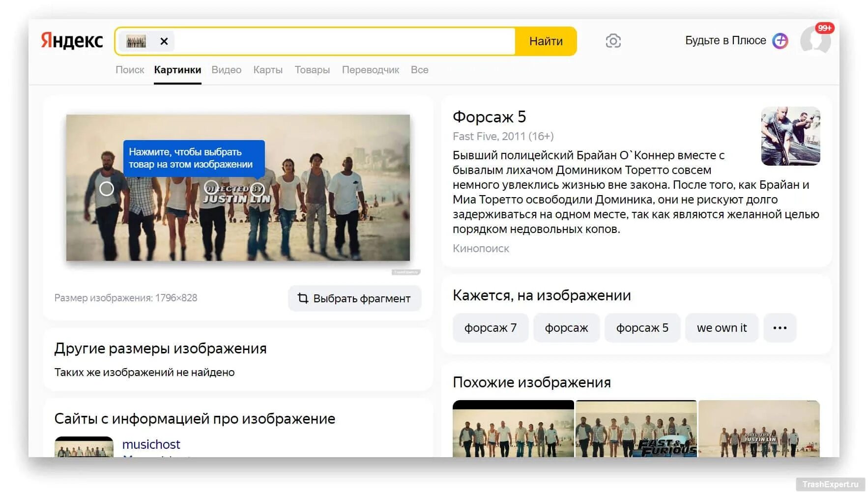Select the we own it tag
Image resolution: width=868 pixels, height=494 pixels.
tap(722, 328)
